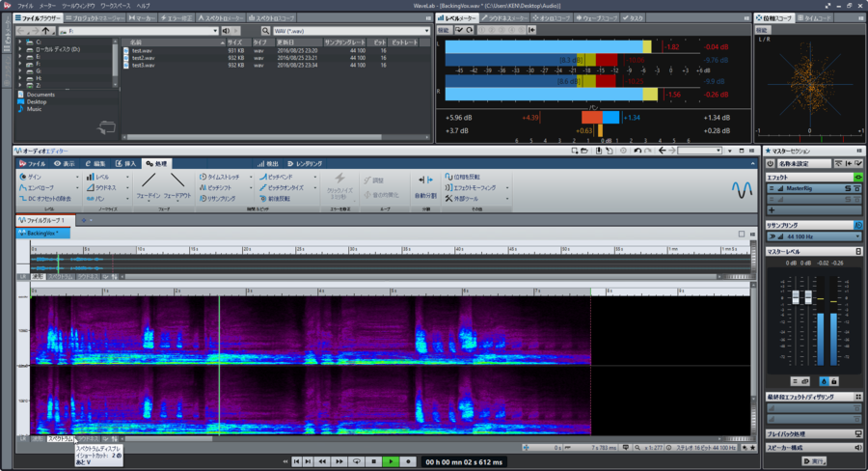Viewport: 868px width, 471px height.
Task: Expand the Documents folder in the tree
Action: pyautogui.click(x=41, y=95)
